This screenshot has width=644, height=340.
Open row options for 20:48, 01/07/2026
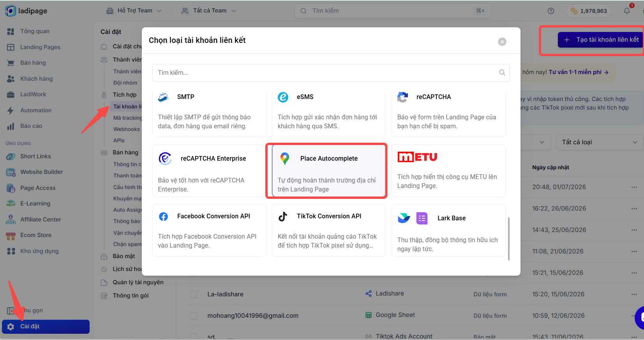tap(634, 187)
